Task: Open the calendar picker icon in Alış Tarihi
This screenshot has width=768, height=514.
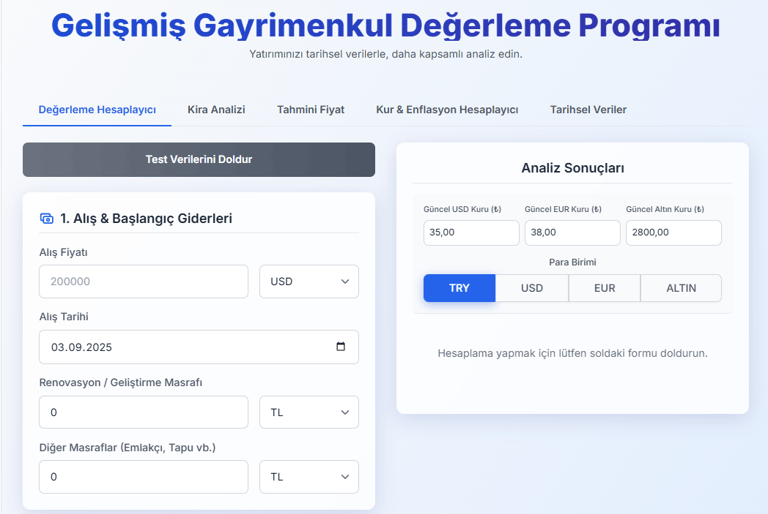Action: [340, 346]
